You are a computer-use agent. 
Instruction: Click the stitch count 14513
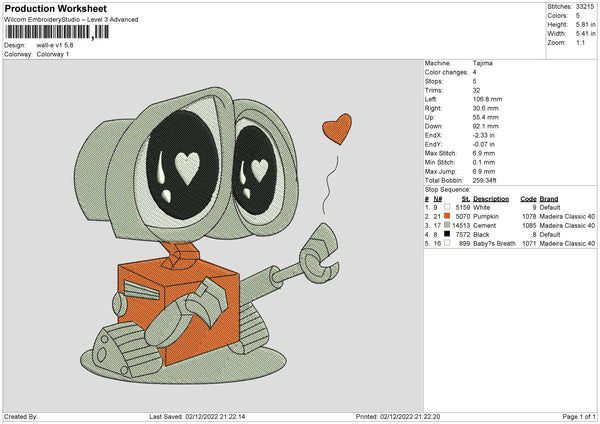(461, 225)
